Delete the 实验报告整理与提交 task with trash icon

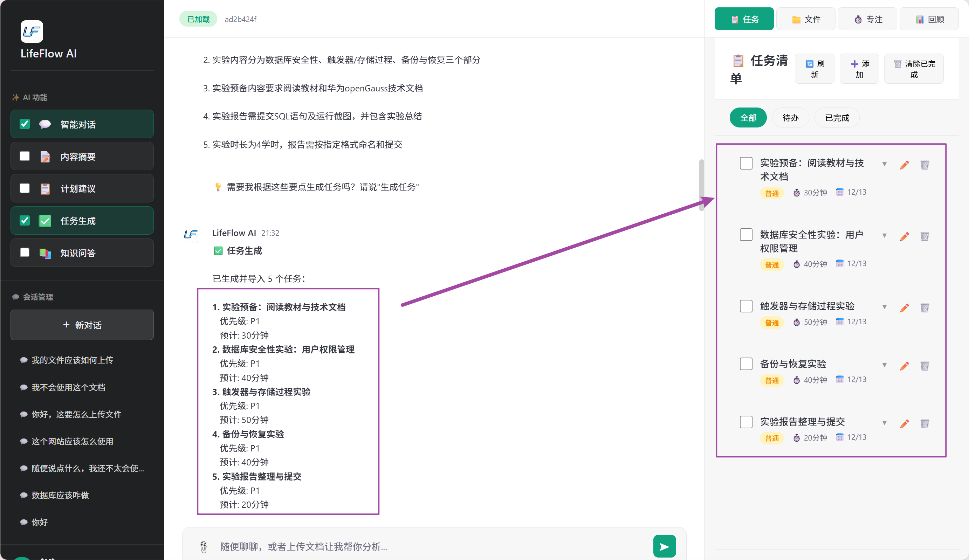click(925, 423)
